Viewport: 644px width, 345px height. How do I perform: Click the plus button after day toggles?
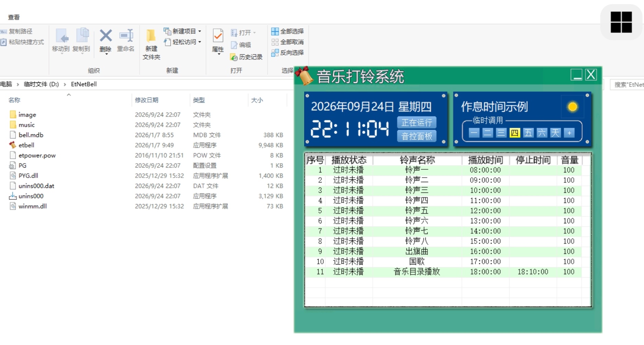point(569,133)
